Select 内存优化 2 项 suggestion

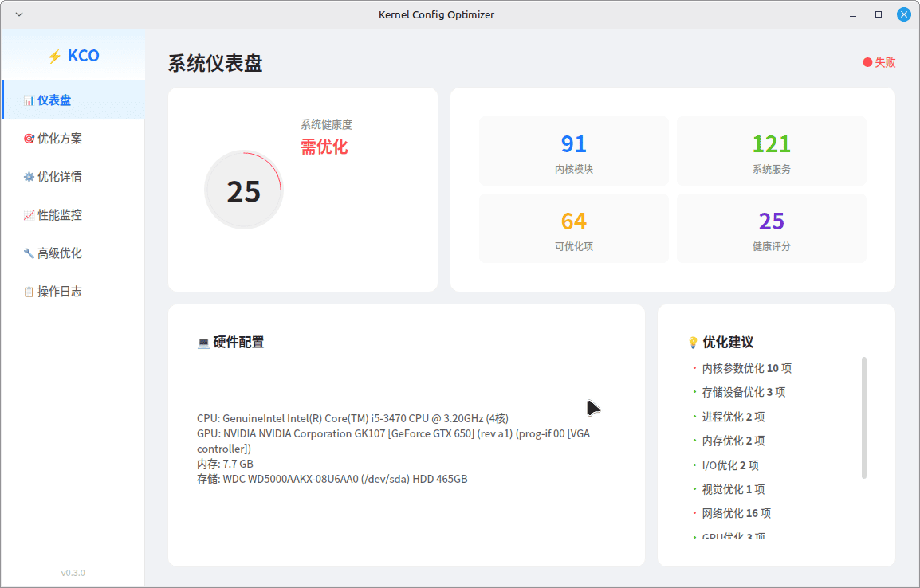pyautogui.click(x=733, y=441)
